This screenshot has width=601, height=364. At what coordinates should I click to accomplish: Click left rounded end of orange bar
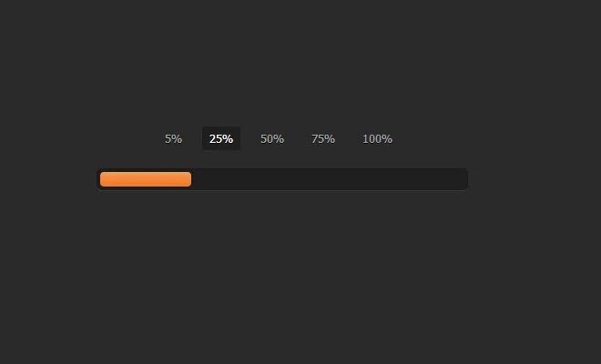[x=102, y=179]
